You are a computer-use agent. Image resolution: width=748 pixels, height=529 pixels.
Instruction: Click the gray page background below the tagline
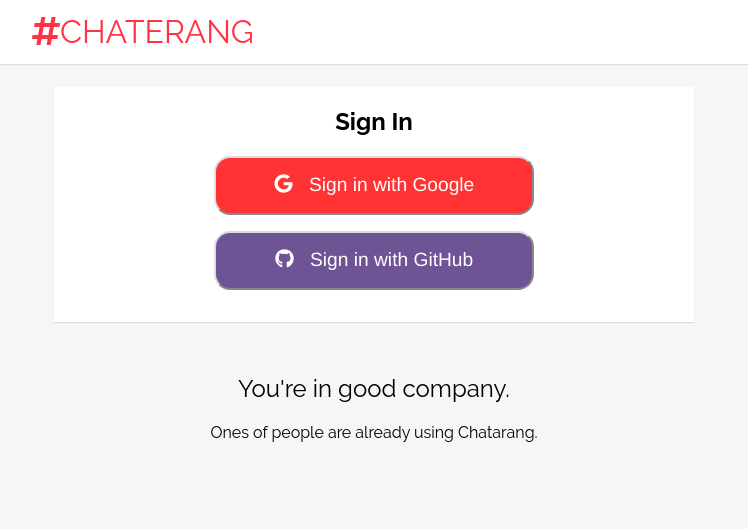374,490
